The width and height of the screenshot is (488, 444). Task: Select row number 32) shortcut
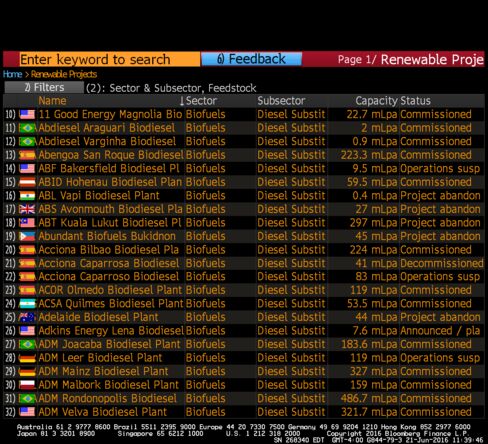click(10, 412)
